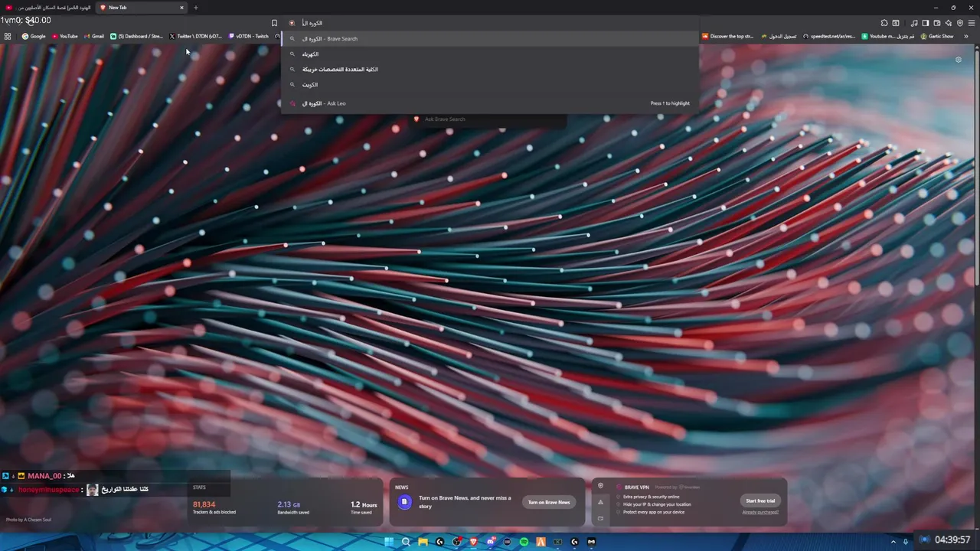Click the bookmark icon in address bar
Image resolution: width=980 pixels, height=551 pixels.
tap(274, 23)
